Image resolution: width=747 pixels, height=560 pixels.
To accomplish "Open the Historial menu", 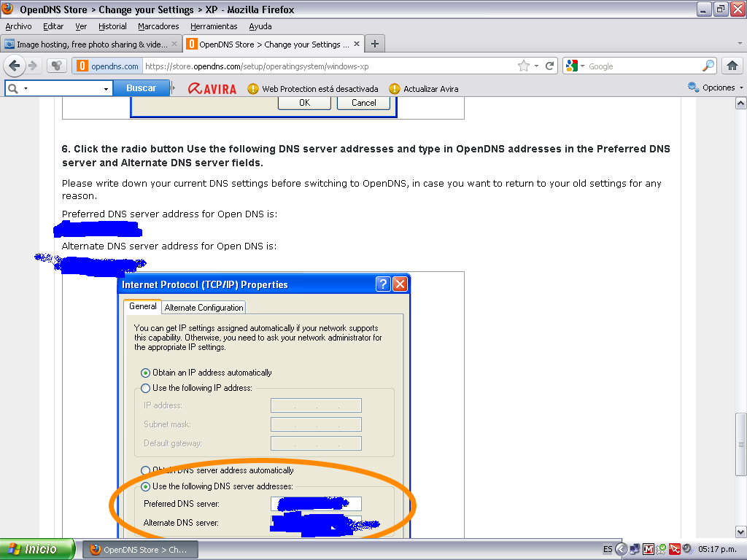I will 112,26.
